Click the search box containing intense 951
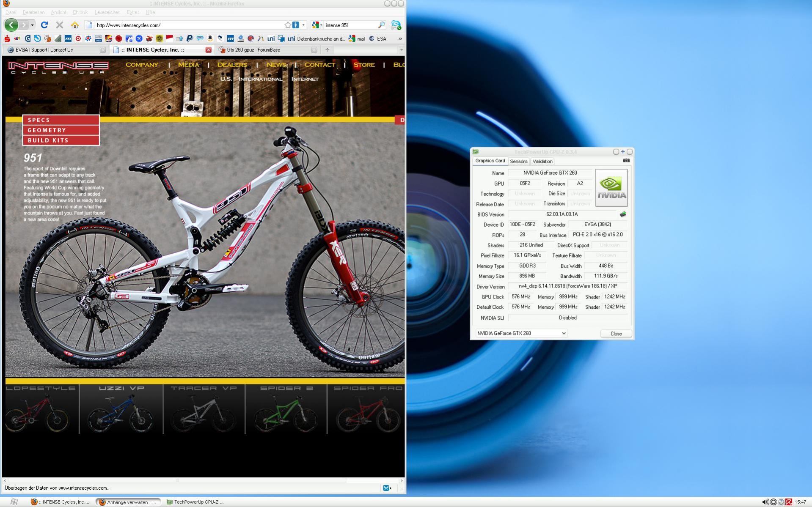The width and height of the screenshot is (812, 507). pyautogui.click(x=350, y=25)
